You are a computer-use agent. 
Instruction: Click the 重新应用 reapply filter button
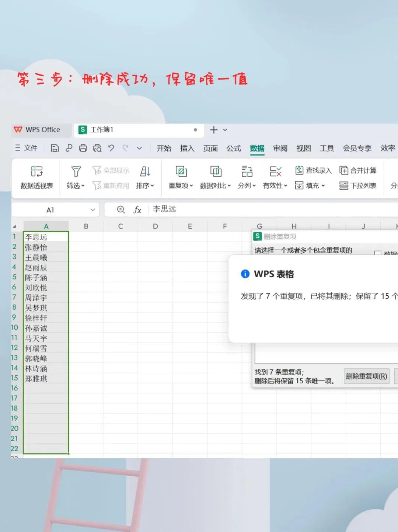[x=111, y=185]
